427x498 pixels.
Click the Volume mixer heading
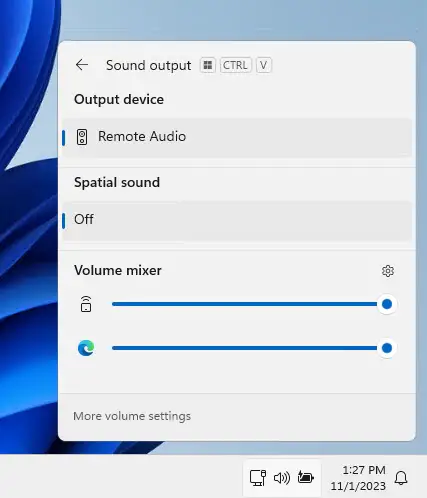pyautogui.click(x=118, y=270)
